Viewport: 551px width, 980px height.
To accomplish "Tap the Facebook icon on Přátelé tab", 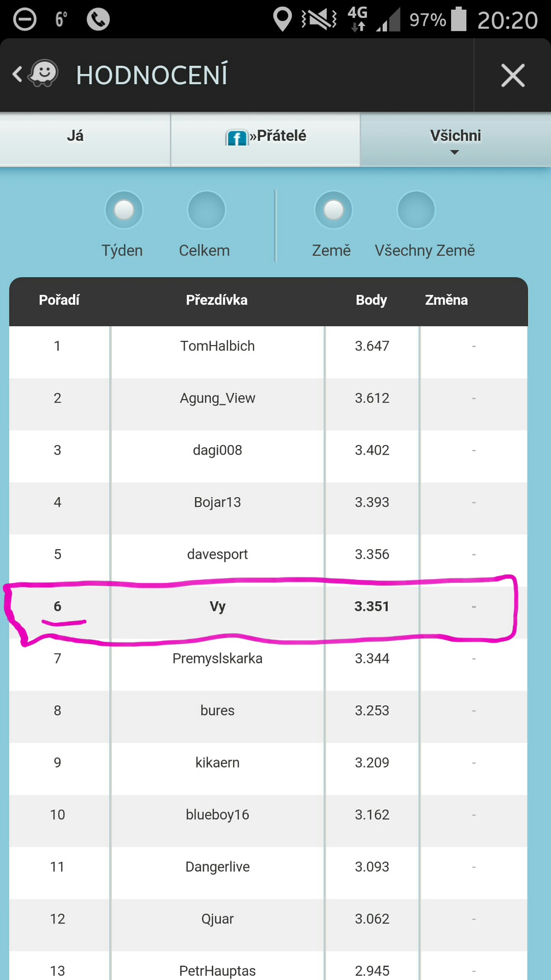I will pos(237,137).
